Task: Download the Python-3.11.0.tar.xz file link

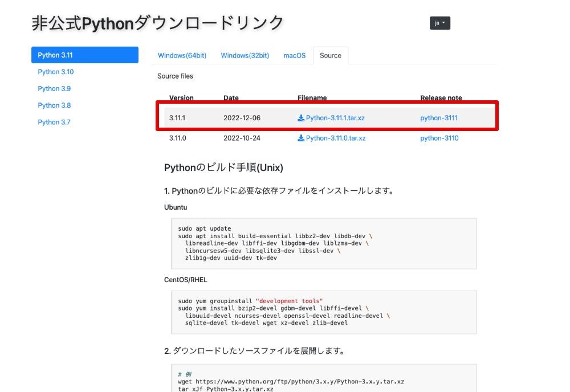Action: click(336, 138)
